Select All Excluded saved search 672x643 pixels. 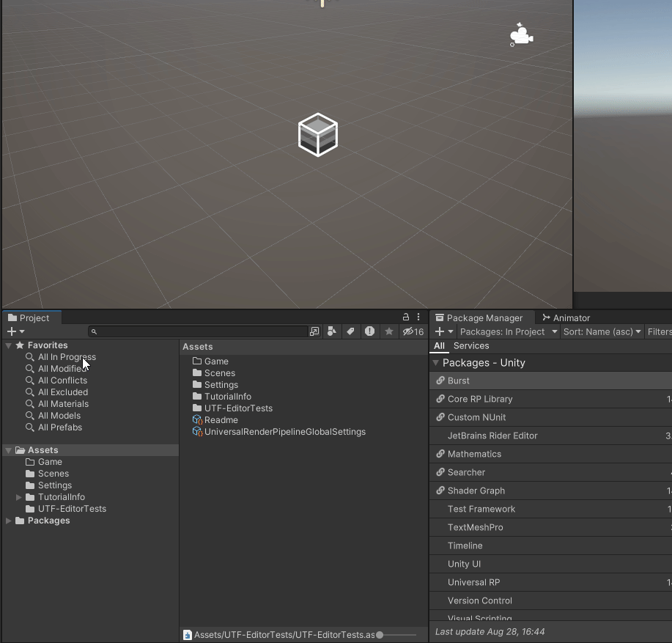point(63,392)
